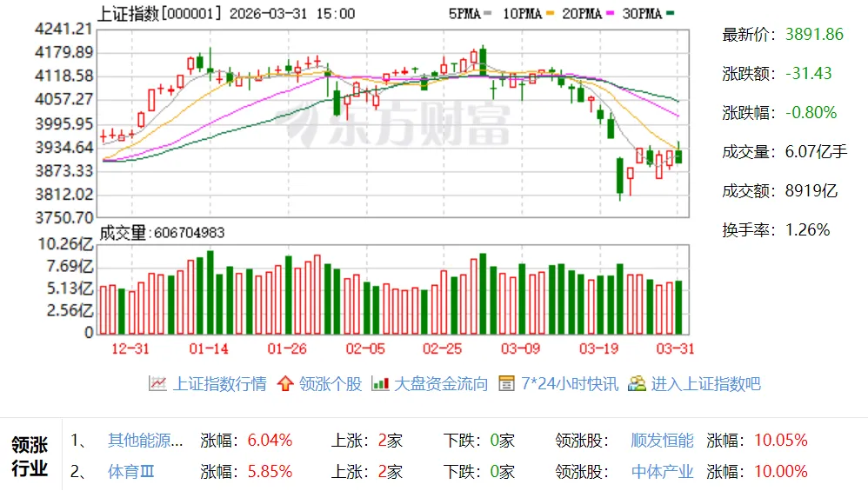This screenshot has height=491, width=868.
Task: Click the 20PMA legend swatch
Action: coord(610,13)
